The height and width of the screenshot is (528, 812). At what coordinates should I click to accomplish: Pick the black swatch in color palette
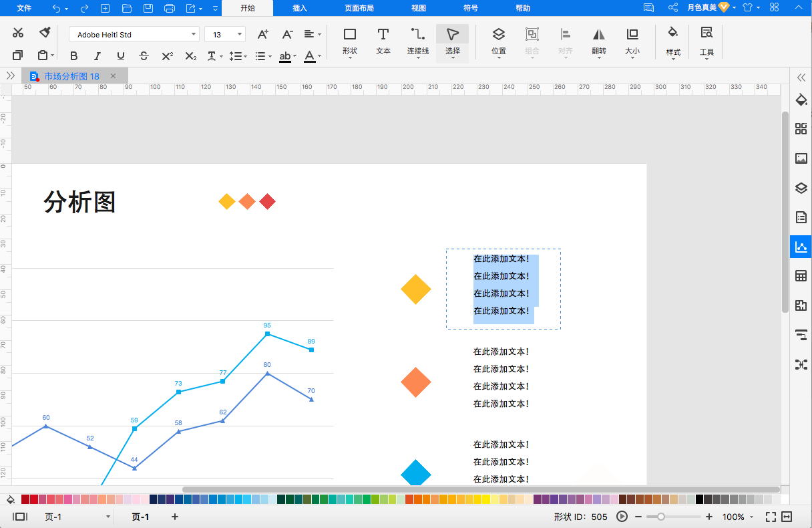[700, 499]
